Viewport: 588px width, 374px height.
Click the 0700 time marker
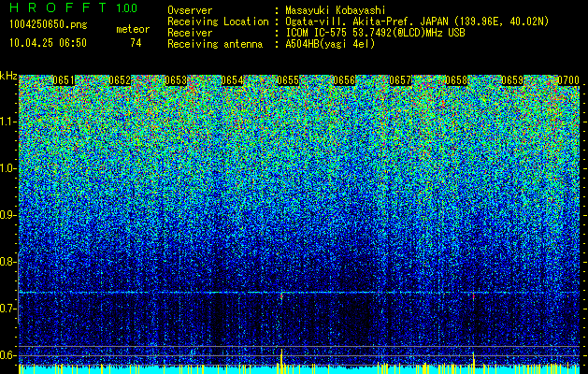click(x=568, y=80)
